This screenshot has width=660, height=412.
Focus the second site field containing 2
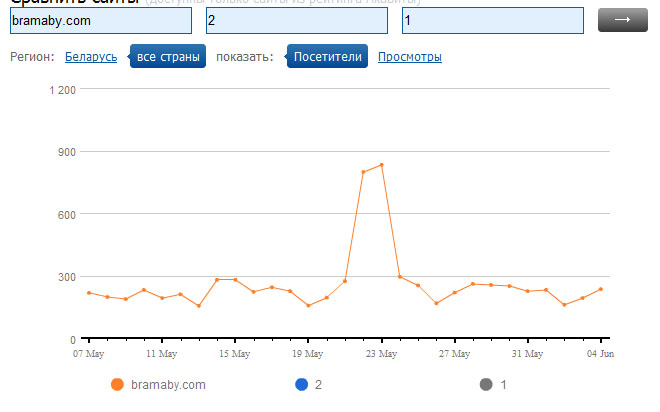[x=297, y=20]
